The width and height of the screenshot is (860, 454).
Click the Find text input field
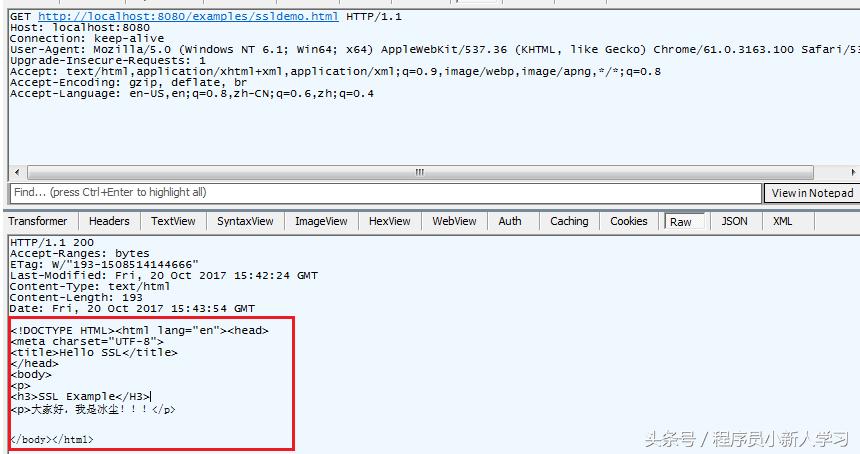pyautogui.click(x=386, y=193)
